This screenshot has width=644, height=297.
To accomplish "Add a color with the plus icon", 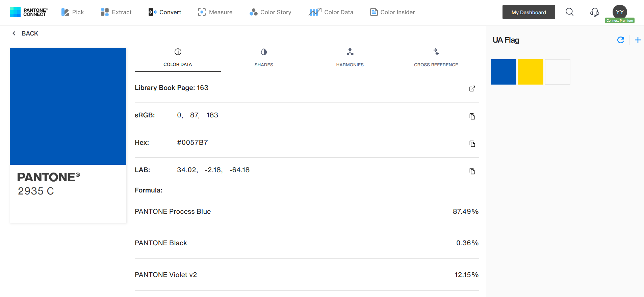I will point(638,40).
